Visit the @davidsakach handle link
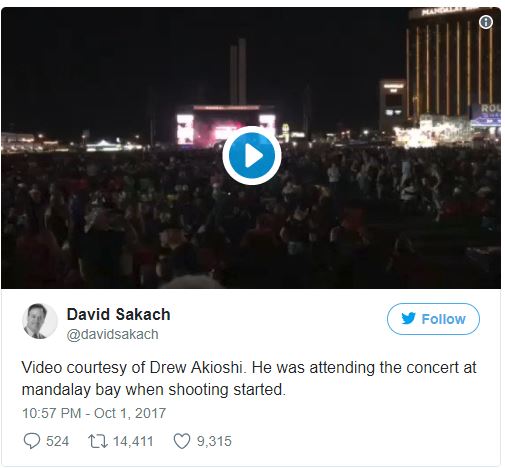505x468 pixels. 113,334
